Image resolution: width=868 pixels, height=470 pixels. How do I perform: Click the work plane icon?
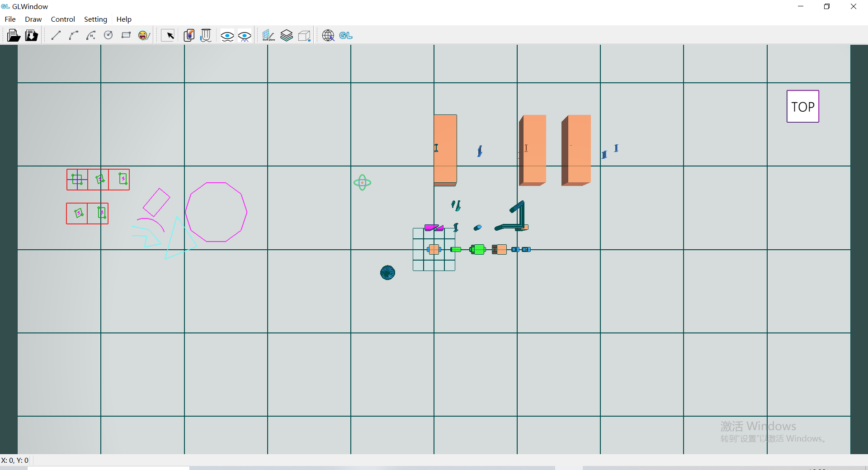[269, 35]
